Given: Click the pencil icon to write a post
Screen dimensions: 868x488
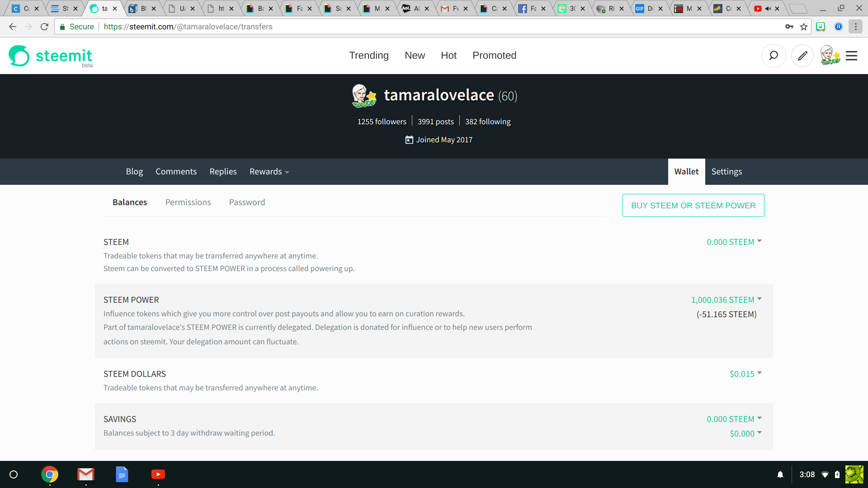Looking at the screenshot, I should point(802,56).
